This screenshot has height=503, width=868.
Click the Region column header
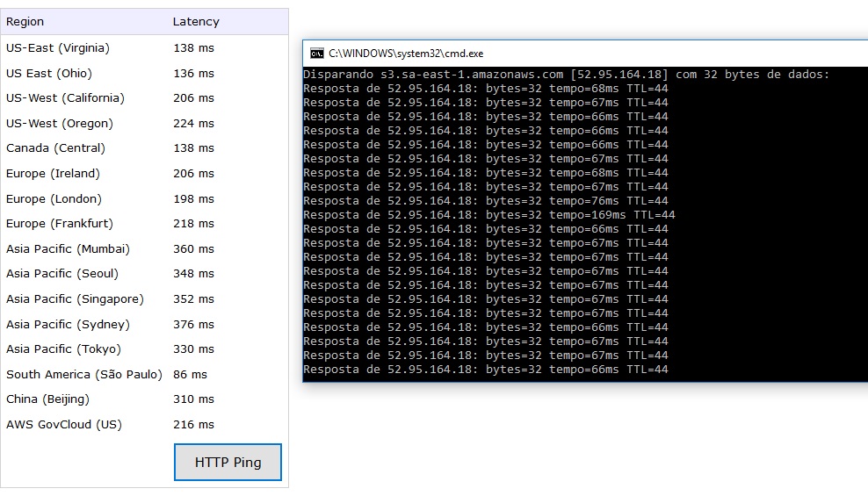(x=25, y=22)
